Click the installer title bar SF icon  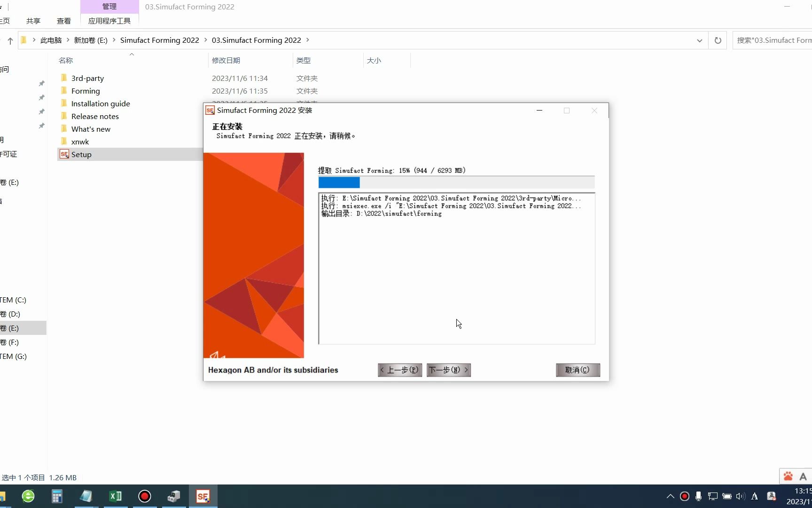pyautogui.click(x=210, y=111)
